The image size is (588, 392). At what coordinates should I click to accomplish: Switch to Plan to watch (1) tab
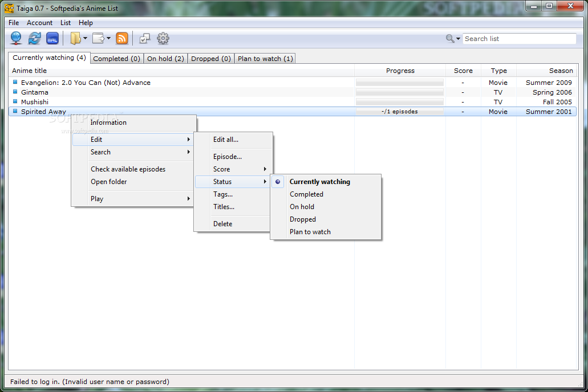tap(265, 59)
